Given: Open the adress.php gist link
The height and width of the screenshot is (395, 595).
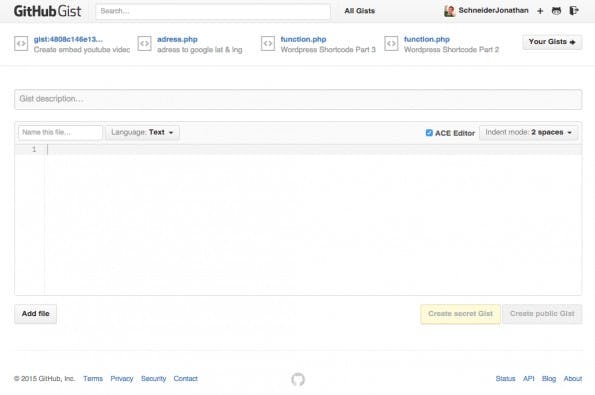Looking at the screenshot, I should tap(177, 39).
